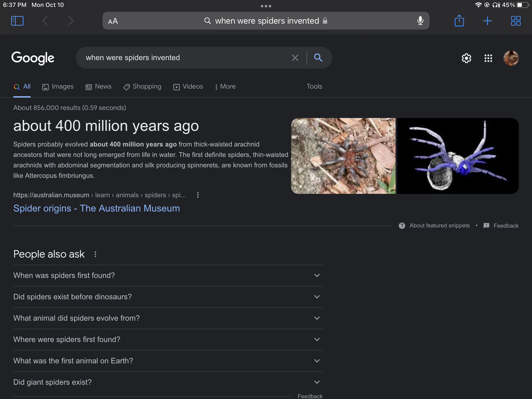
Task: Open Google settings gear
Action: point(466,58)
